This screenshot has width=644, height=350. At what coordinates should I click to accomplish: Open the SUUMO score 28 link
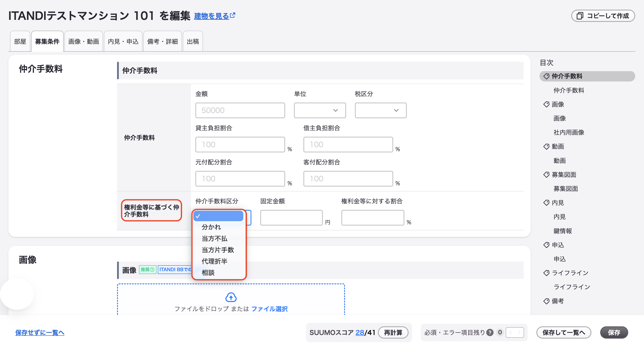[359, 332]
